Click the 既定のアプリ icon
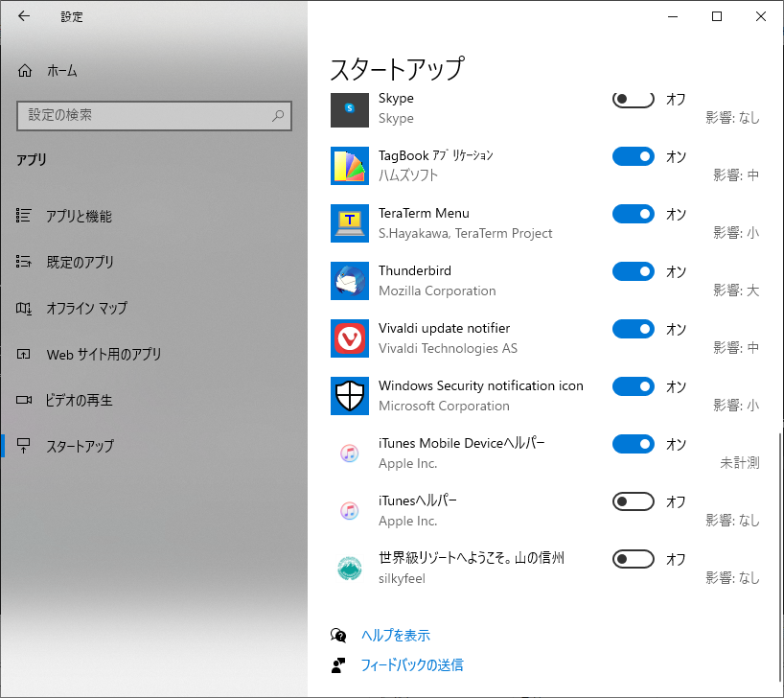The image size is (784, 698). click(24, 262)
